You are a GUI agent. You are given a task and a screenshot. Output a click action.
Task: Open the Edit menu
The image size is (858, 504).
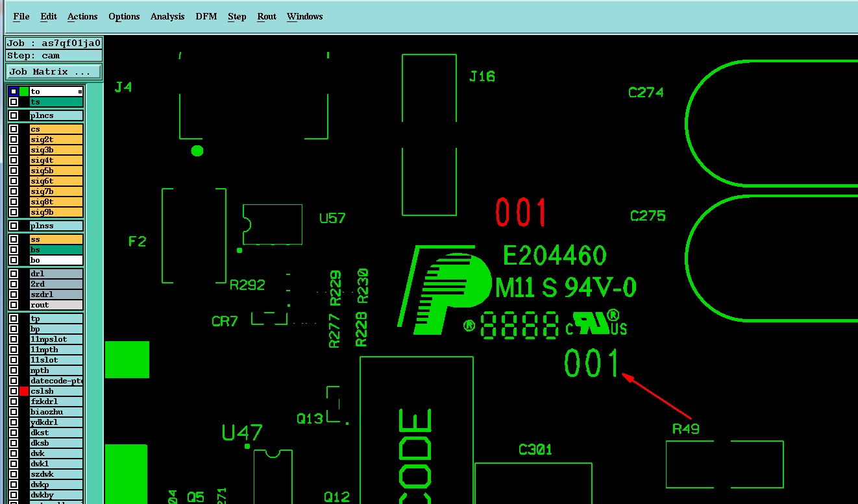pyautogui.click(x=48, y=16)
